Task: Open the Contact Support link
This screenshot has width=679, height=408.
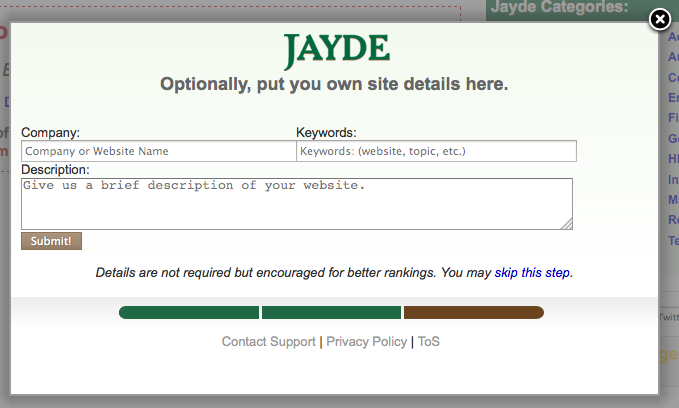Action: click(x=268, y=342)
